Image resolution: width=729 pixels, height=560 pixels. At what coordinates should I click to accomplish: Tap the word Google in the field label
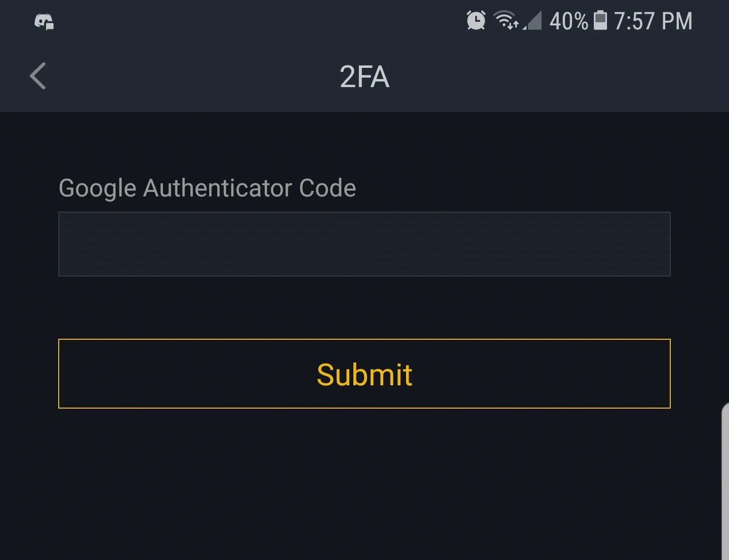tap(98, 188)
